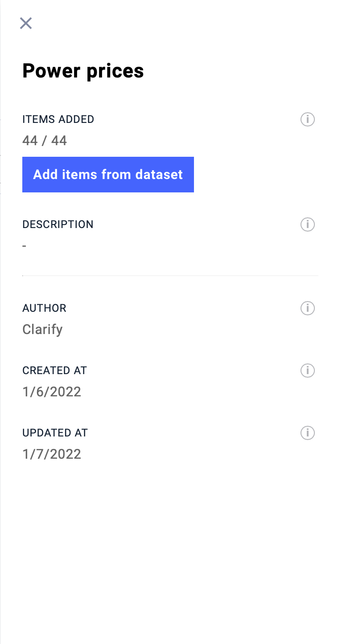Click the info icon next to Created At
The image size is (338, 644).
[308, 371]
